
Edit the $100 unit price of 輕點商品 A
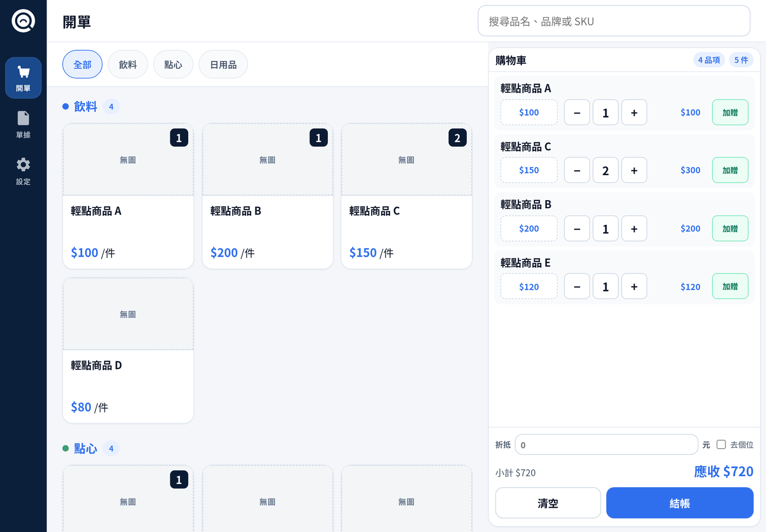click(529, 112)
